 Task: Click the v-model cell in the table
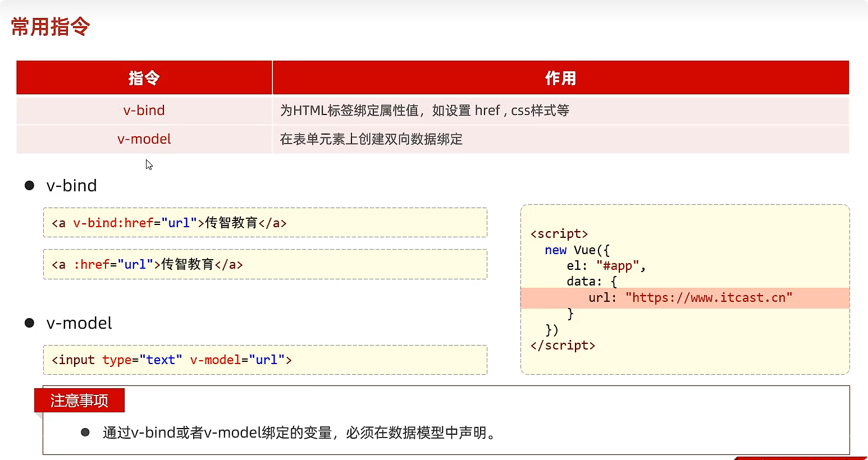point(144,139)
